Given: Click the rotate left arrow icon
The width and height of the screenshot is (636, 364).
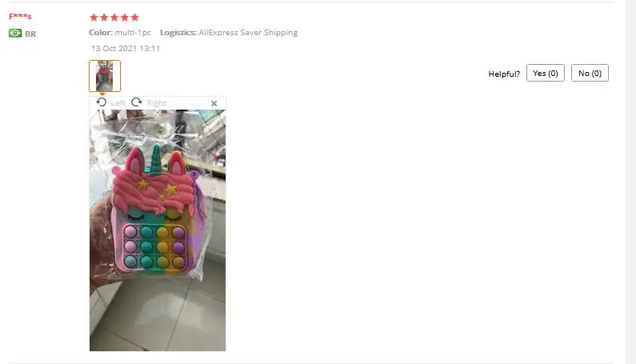Looking at the screenshot, I should point(102,102).
